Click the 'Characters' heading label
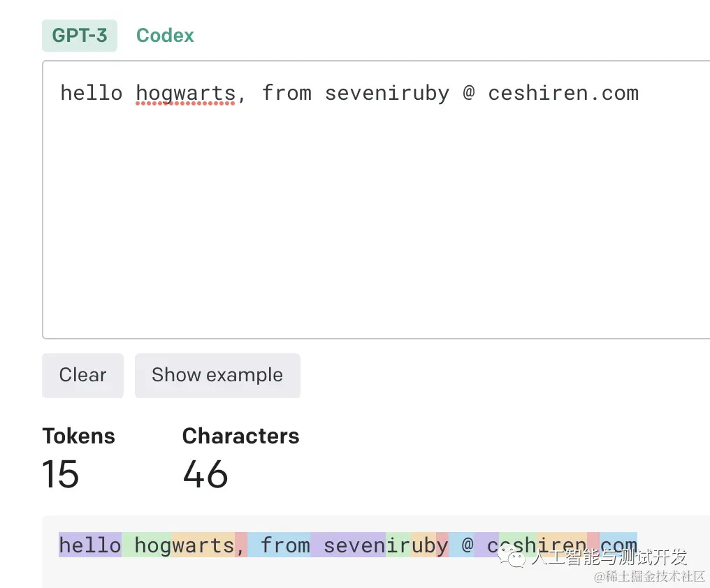This screenshot has width=710, height=588. pyautogui.click(x=241, y=436)
